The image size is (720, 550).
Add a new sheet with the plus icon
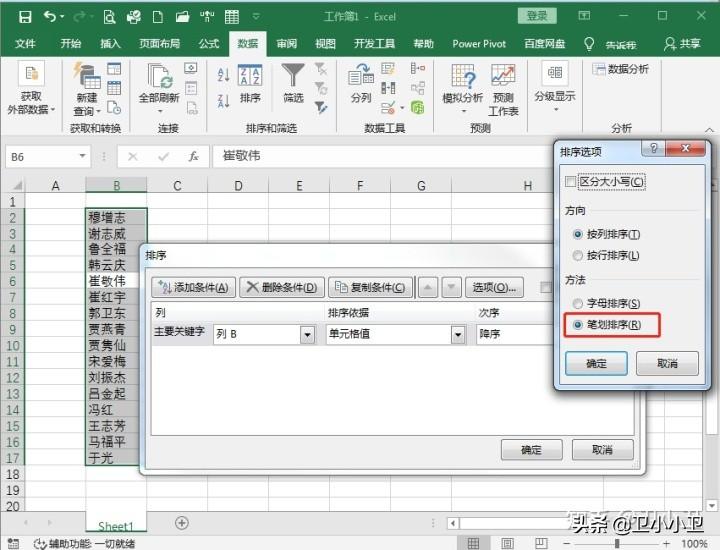pyautogui.click(x=182, y=522)
